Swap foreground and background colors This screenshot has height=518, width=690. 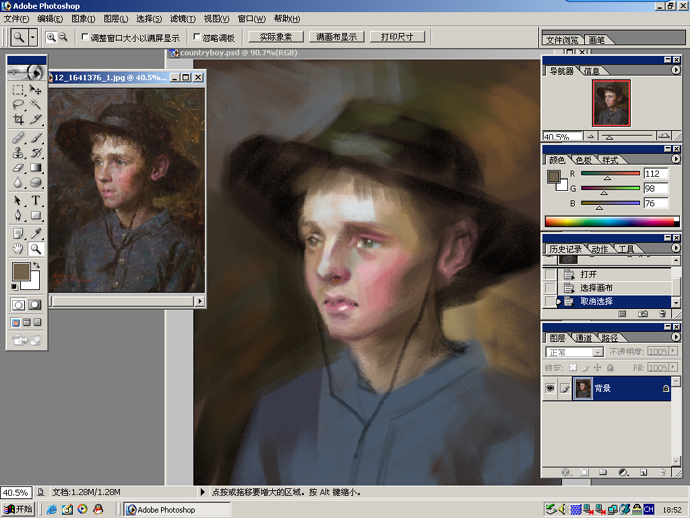[37, 265]
